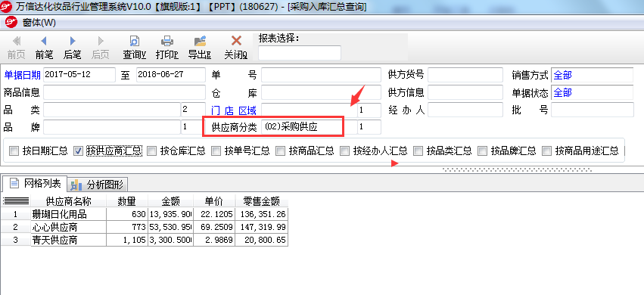Click the 后页 last page icon
Image resolution: width=644 pixels, height=295 pixels.
coord(100,41)
